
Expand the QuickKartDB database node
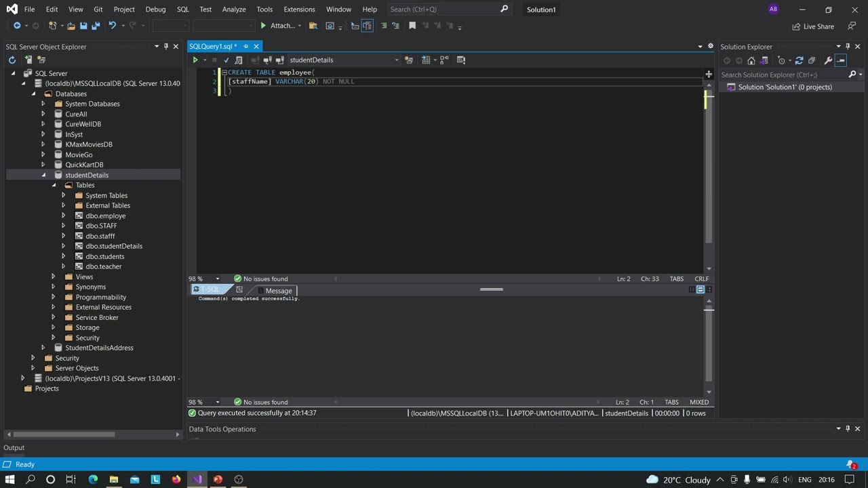tap(43, 165)
